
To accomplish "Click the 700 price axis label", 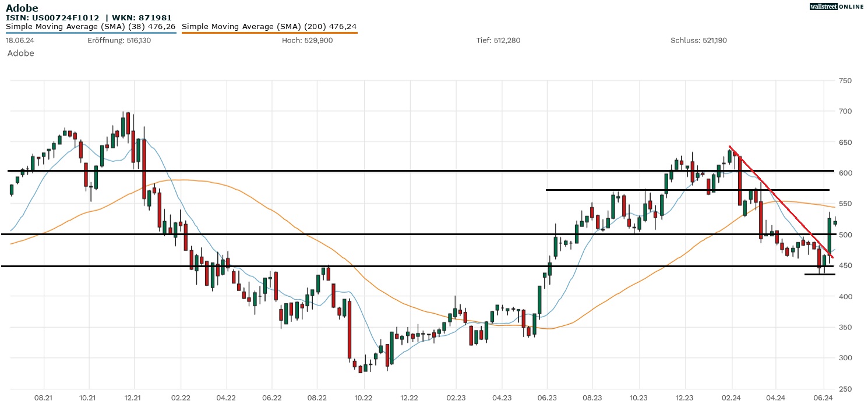I will tap(844, 111).
